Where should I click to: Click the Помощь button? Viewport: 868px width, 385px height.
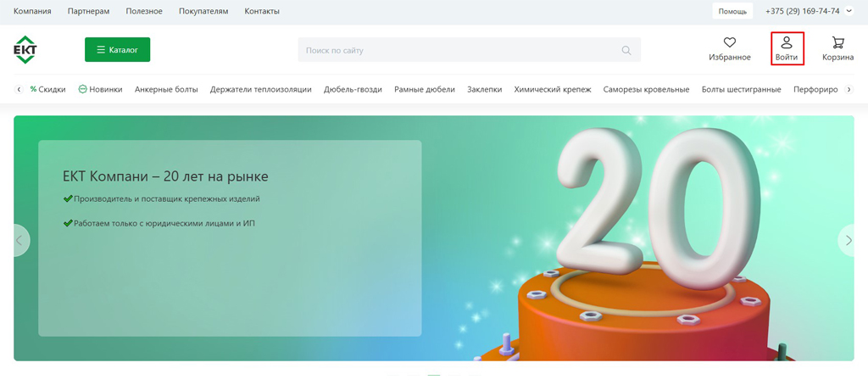coord(732,12)
